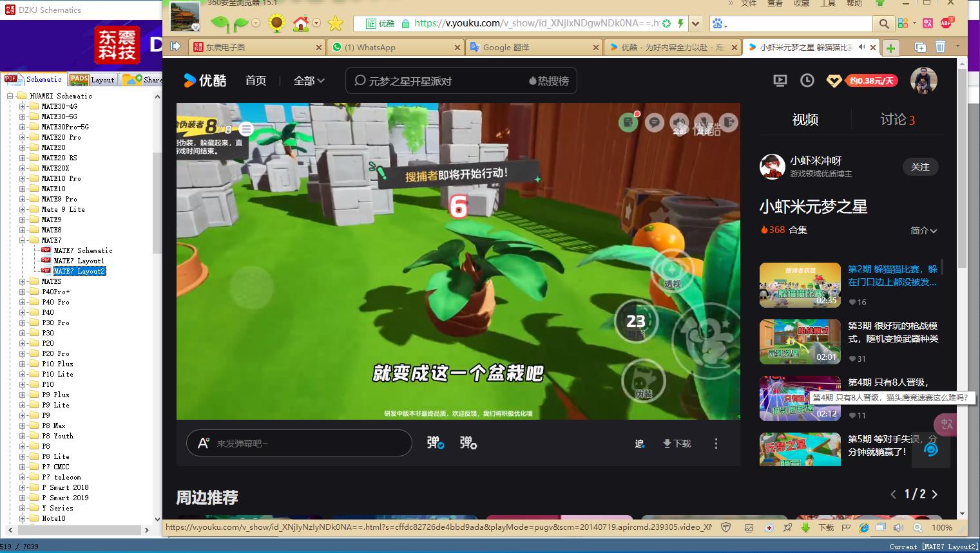
Task: Select the 视频 tab in side panel
Action: [805, 120]
